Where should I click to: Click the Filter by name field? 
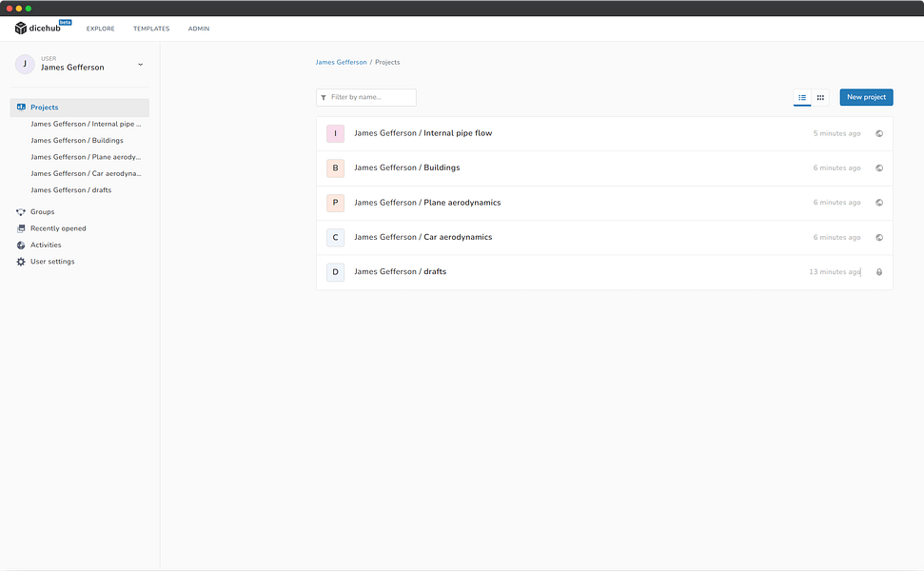click(366, 97)
